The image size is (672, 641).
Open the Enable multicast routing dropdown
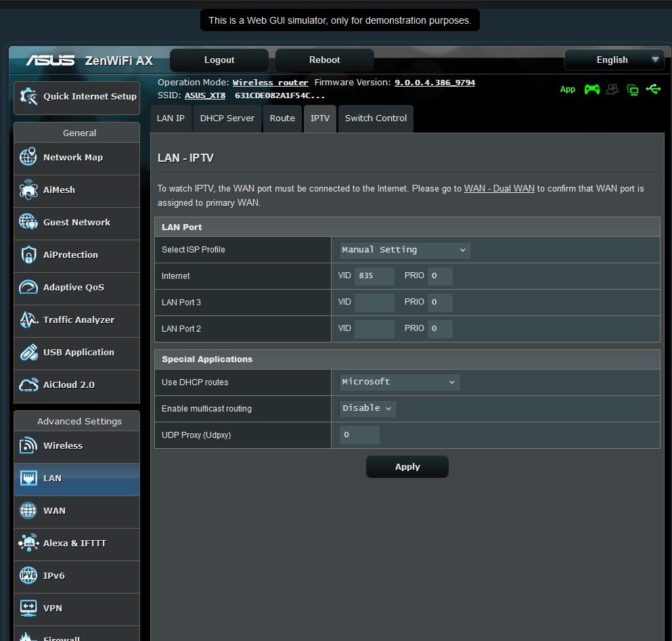pos(367,408)
